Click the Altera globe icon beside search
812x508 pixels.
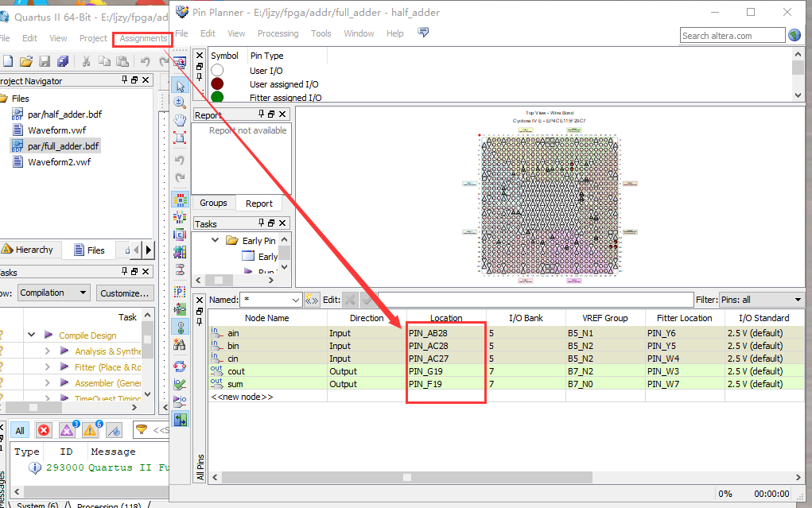(x=795, y=35)
